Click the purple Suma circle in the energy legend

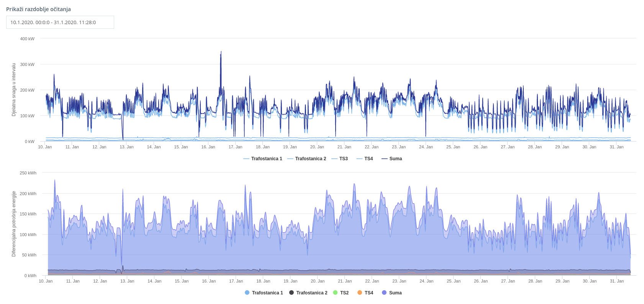(x=384, y=293)
